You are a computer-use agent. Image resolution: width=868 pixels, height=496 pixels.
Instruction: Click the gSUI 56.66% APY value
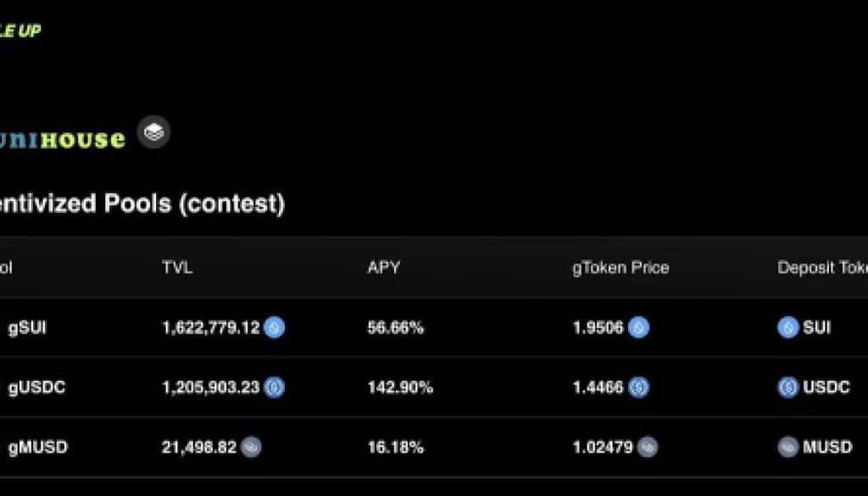[395, 327]
